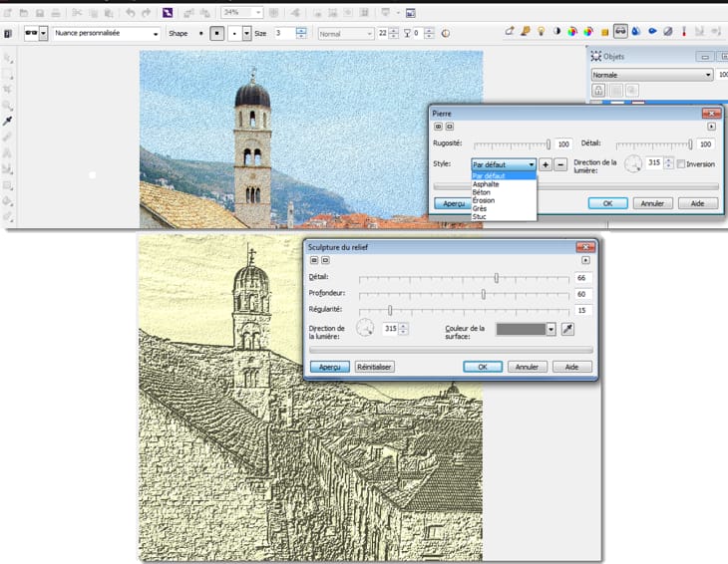Viewport: 728px width, 564px height.
Task: Click the light direction dial in Sculpture du relief
Action: [x=365, y=328]
